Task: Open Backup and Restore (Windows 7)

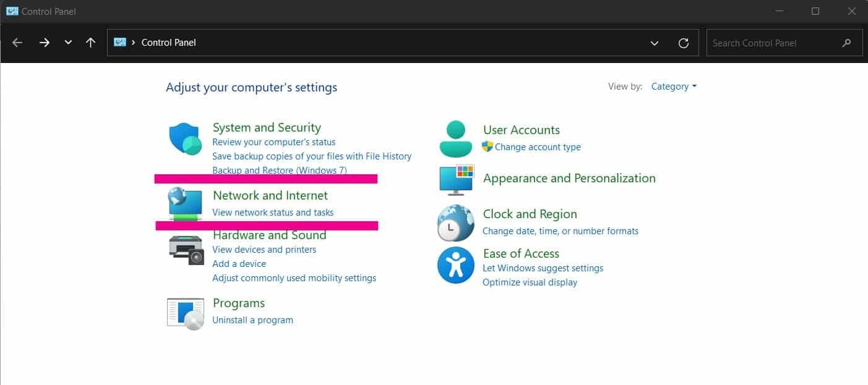Action: [x=280, y=170]
